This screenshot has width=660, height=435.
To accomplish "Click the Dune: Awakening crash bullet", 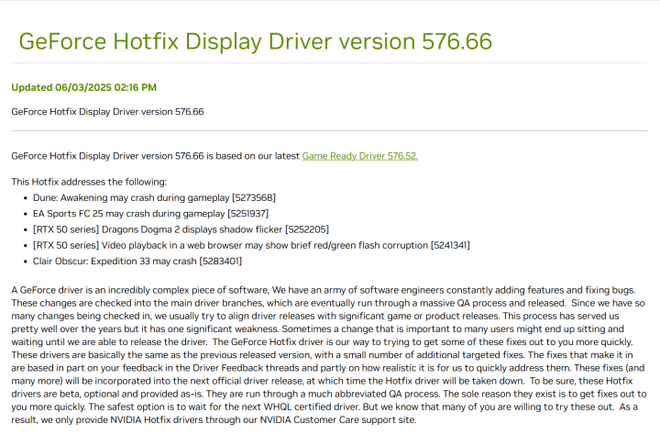I will pos(154,198).
